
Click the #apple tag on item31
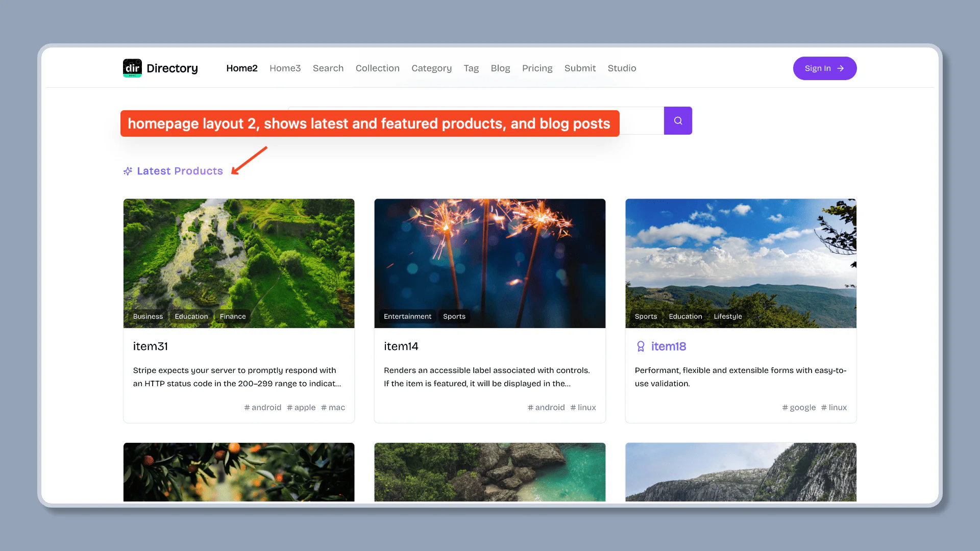click(301, 407)
